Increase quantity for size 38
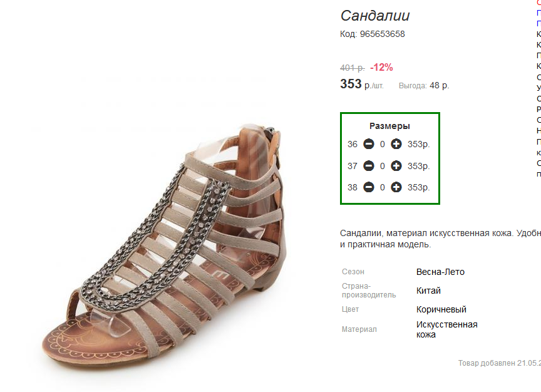 point(396,187)
